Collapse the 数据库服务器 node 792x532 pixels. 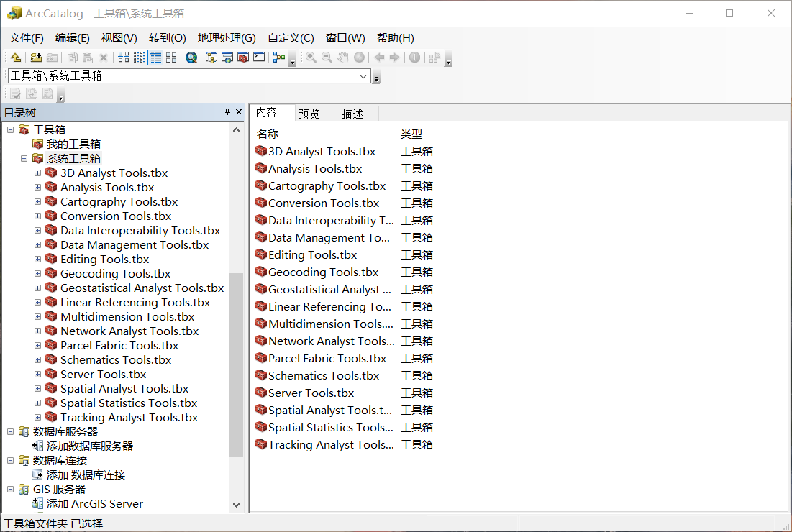tap(10, 432)
